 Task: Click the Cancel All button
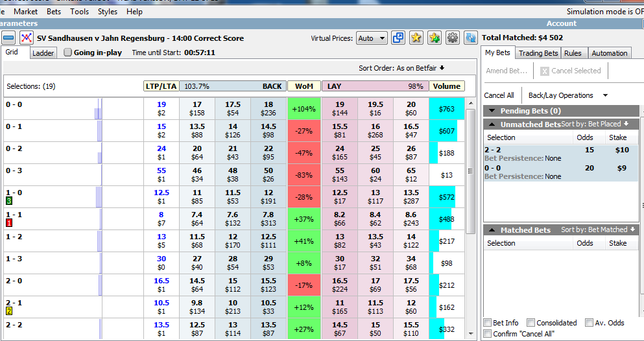[499, 95]
